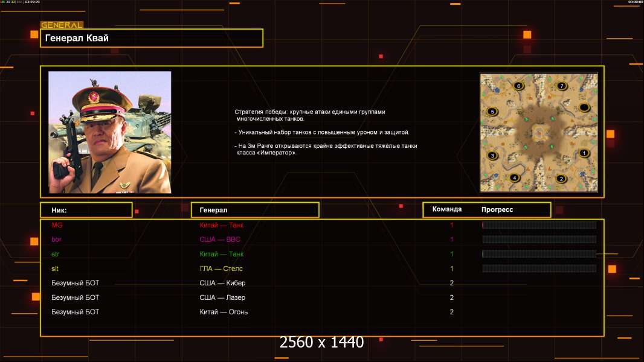Select player MG in the list
Viewport: 644px width, 362px height.
click(57, 225)
